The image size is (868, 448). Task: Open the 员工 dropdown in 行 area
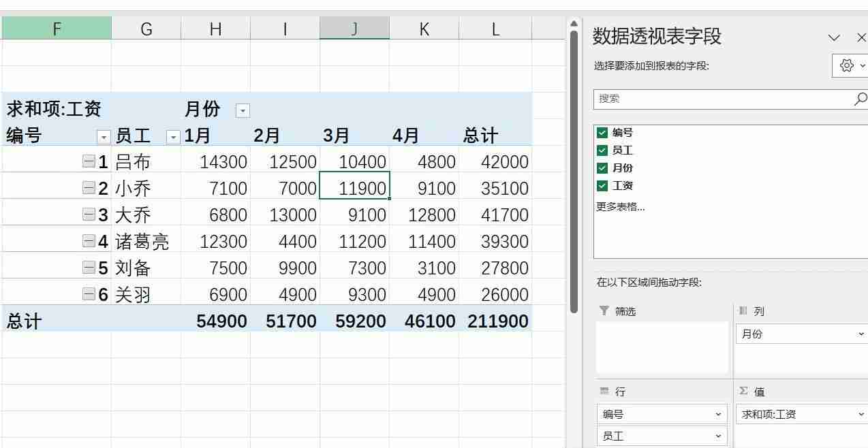[718, 436]
